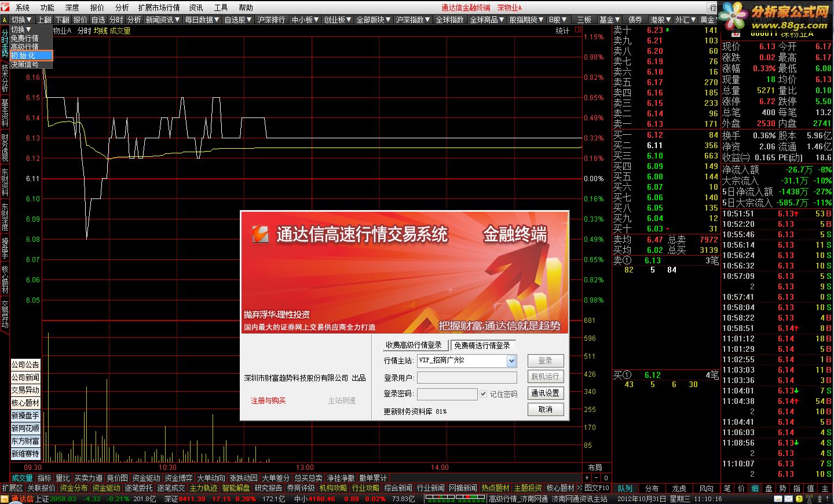Click the 东方财富 side button
Screen dimensions: 834x504
click(25, 441)
